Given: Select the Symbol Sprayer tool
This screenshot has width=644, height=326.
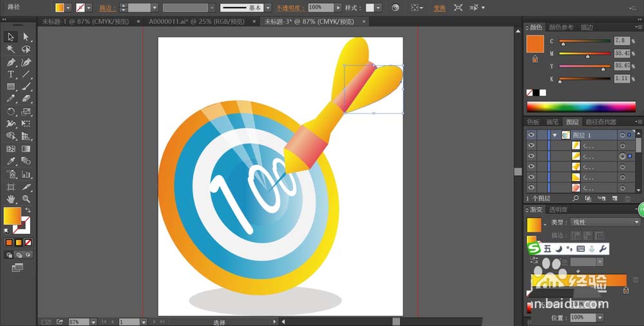Looking at the screenshot, I should coord(11,175).
